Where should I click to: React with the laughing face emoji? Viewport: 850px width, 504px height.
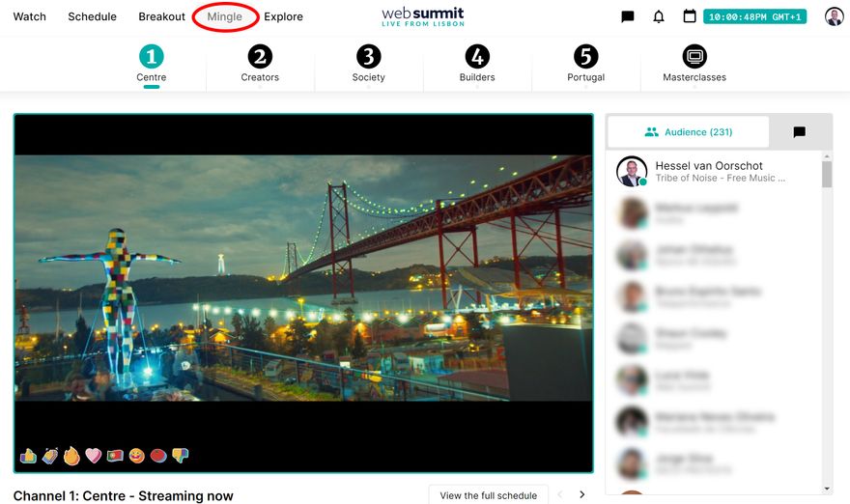tap(137, 456)
